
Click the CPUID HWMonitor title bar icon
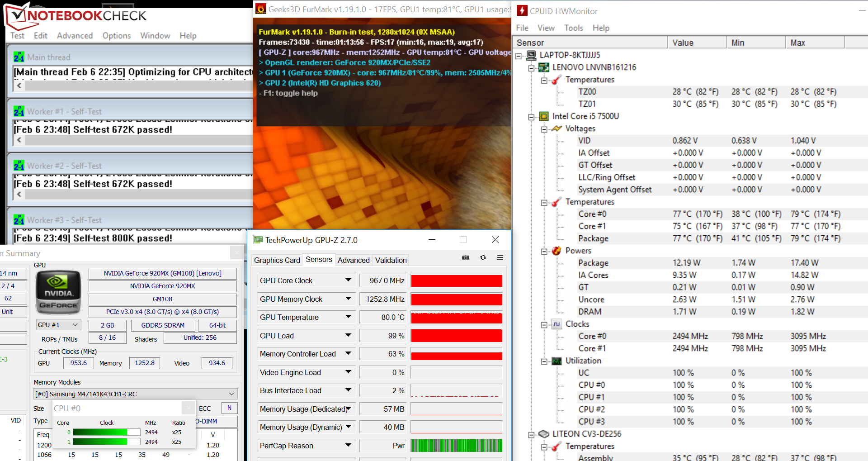click(x=522, y=10)
